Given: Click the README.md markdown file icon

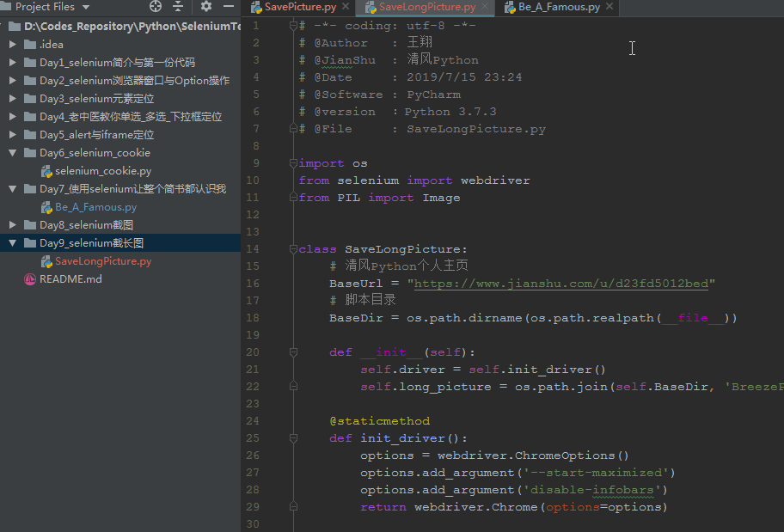Looking at the screenshot, I should [x=30, y=279].
